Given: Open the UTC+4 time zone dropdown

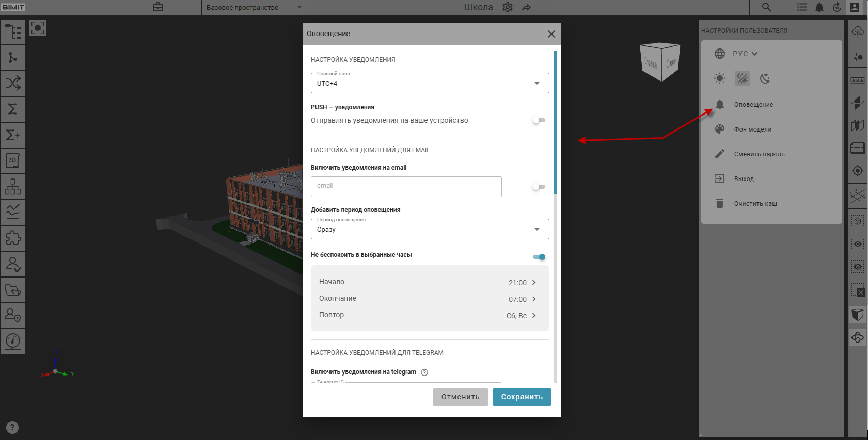Looking at the screenshot, I should tap(430, 83).
